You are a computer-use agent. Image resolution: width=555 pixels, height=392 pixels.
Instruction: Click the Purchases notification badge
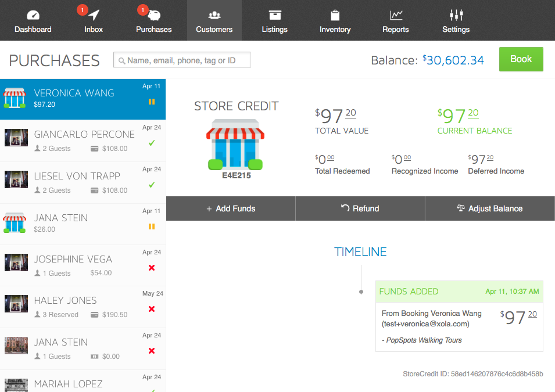[x=142, y=10]
